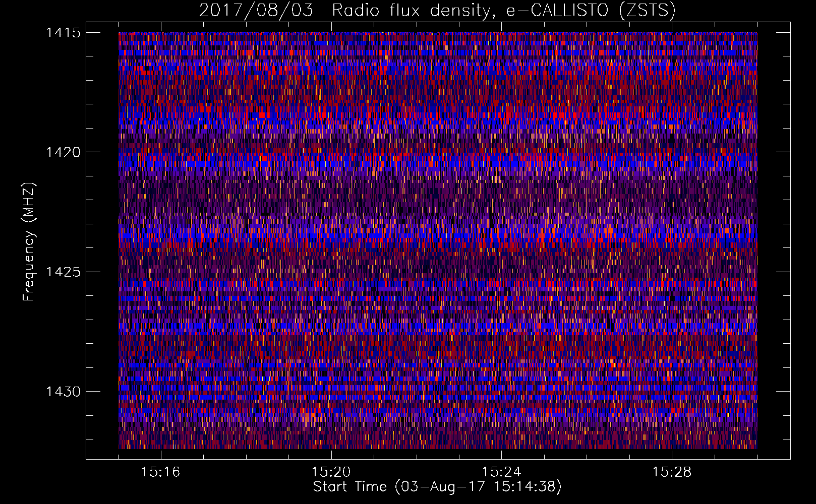Click the 15:24 time tick label
Image resolution: width=816 pixels, height=504 pixels.
(x=502, y=472)
